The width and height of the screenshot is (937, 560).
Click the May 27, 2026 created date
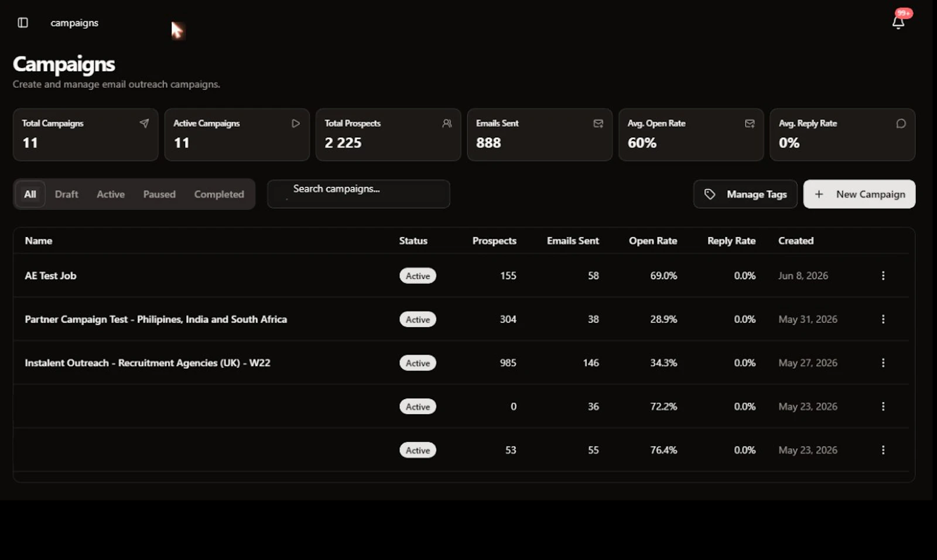point(808,363)
